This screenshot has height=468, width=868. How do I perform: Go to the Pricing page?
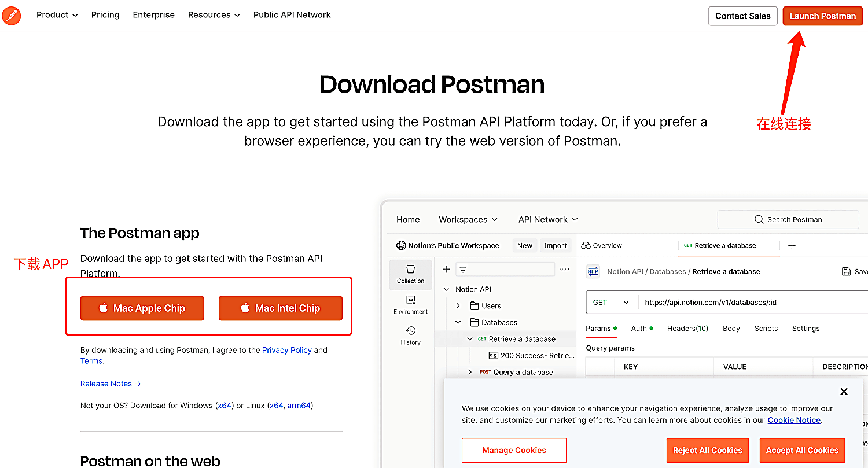pyautogui.click(x=105, y=15)
